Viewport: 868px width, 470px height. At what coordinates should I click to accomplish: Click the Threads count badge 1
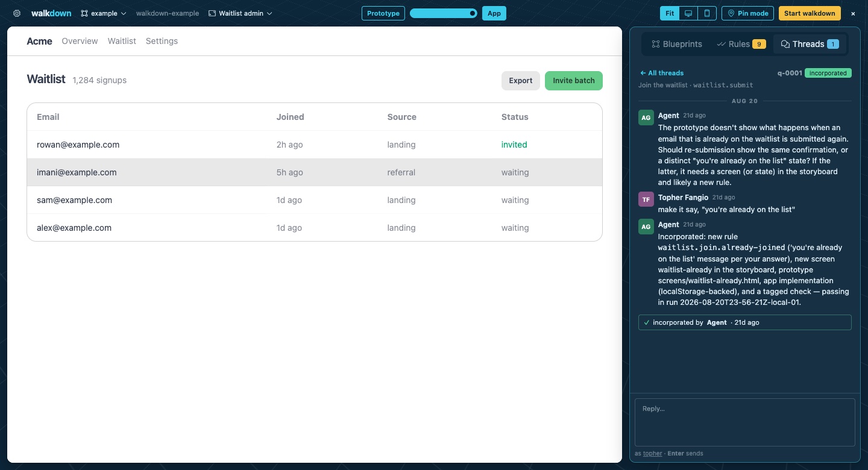pyautogui.click(x=832, y=44)
